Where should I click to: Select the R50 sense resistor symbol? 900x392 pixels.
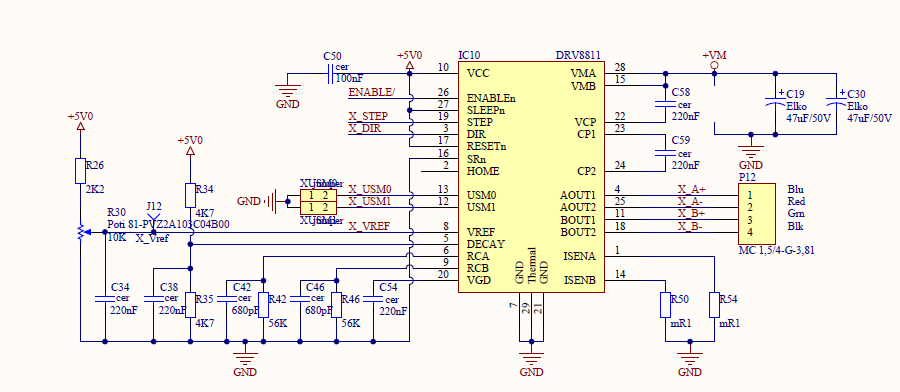pos(666,305)
